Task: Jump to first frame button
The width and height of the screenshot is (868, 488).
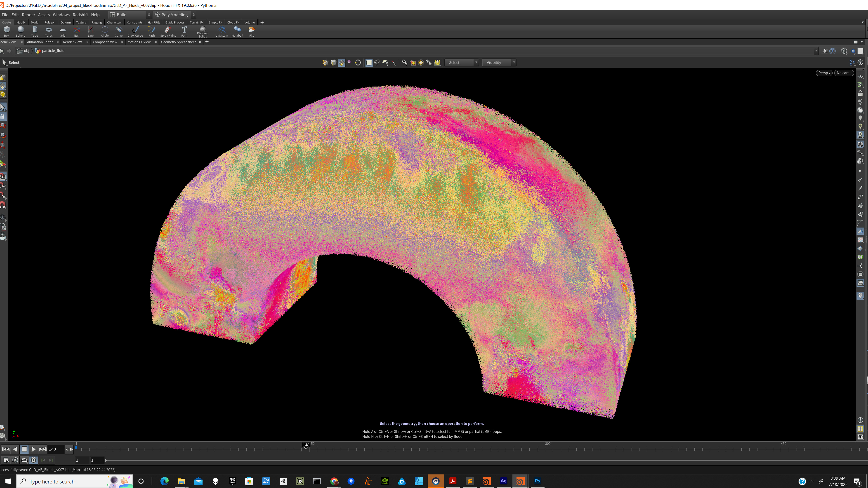Action: [6, 449]
